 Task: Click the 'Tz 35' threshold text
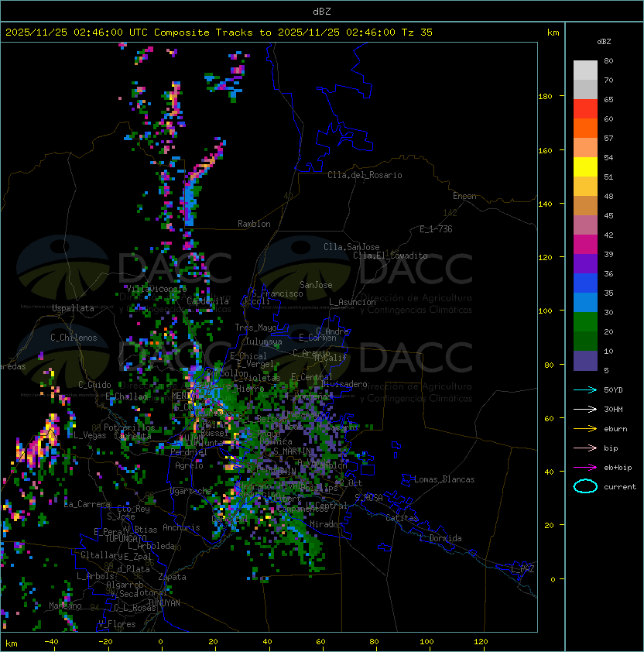[417, 32]
